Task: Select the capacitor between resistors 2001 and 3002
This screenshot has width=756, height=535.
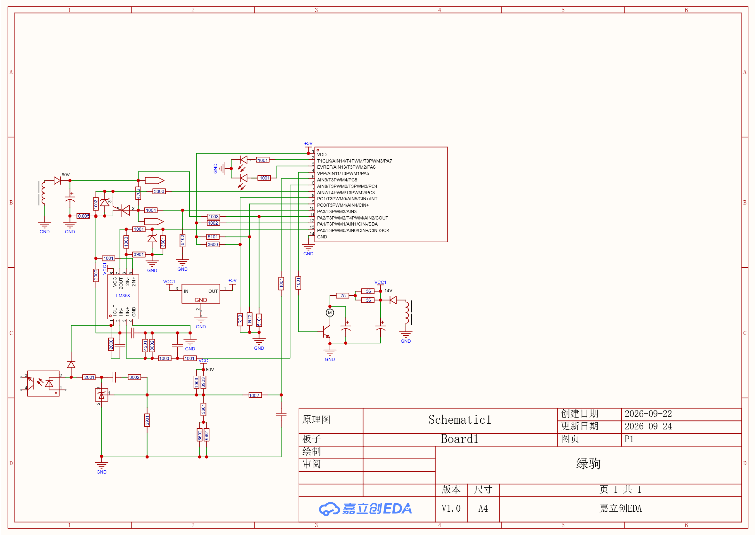Action: click(114, 377)
